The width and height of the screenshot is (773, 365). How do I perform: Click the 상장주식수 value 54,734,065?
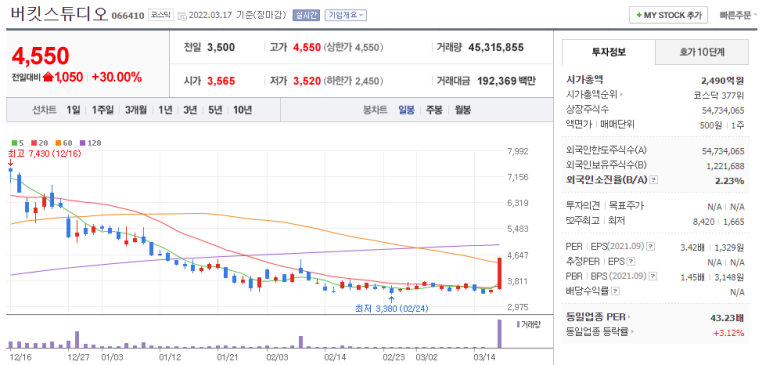pyautogui.click(x=723, y=110)
